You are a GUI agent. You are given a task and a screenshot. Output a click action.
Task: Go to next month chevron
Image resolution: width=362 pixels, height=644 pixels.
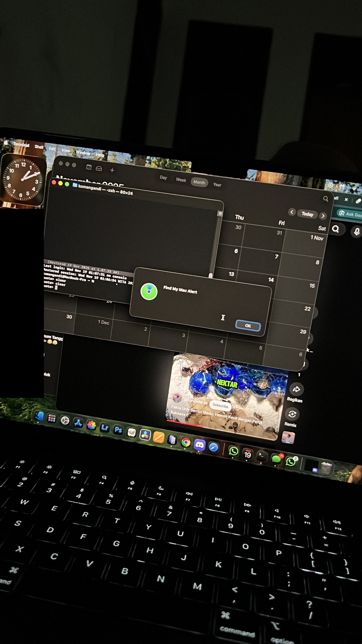[x=323, y=216]
